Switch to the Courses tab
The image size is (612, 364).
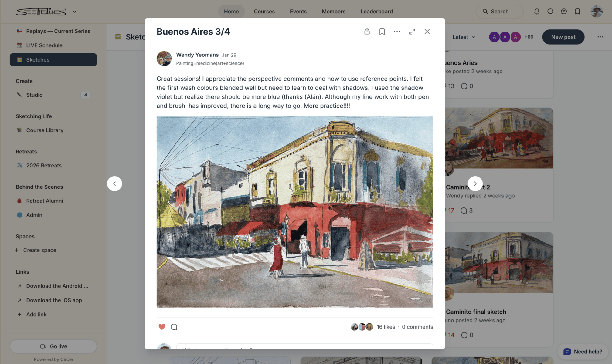pyautogui.click(x=264, y=12)
